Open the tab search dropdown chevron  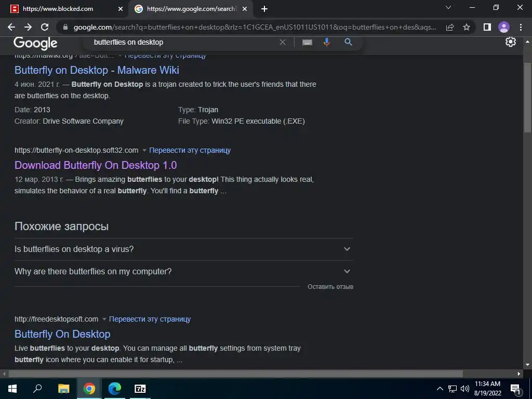click(x=448, y=7)
